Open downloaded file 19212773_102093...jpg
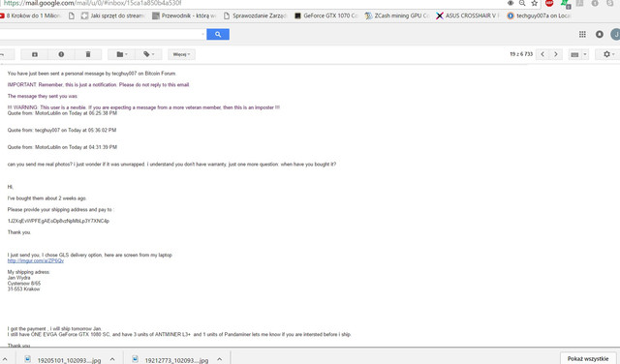620x364 pixels. (x=170, y=360)
